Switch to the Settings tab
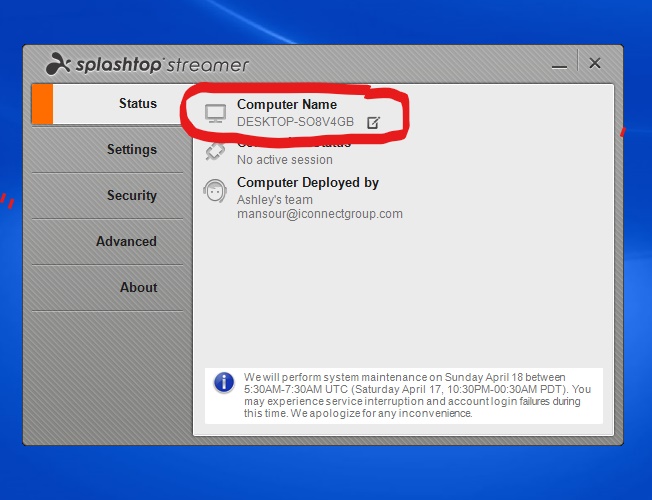The height and width of the screenshot is (500, 652). (x=108, y=149)
